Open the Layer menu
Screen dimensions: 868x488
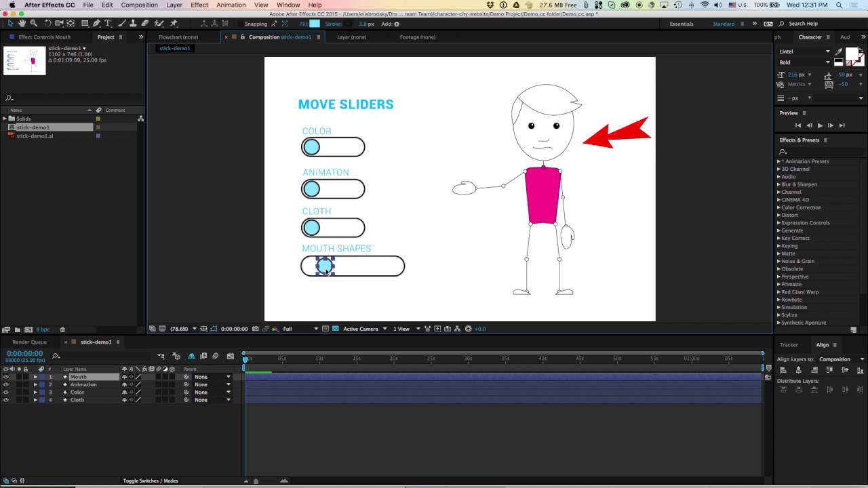click(x=174, y=5)
